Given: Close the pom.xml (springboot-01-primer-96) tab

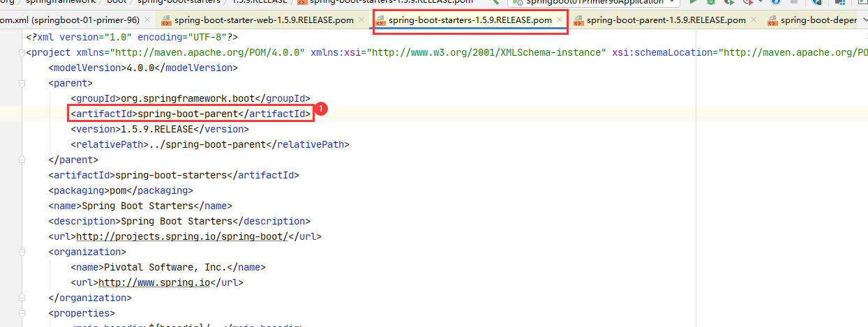Looking at the screenshot, I should [147, 20].
